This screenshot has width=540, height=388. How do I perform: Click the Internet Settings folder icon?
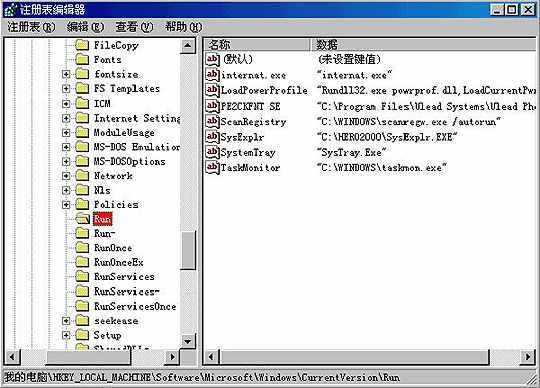tap(82, 118)
